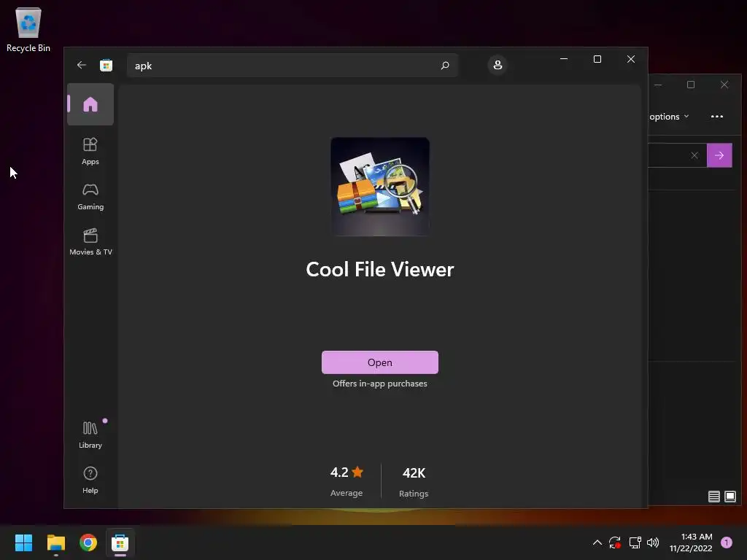
Task: Click Microsoft Store taskbar icon
Action: click(x=120, y=542)
